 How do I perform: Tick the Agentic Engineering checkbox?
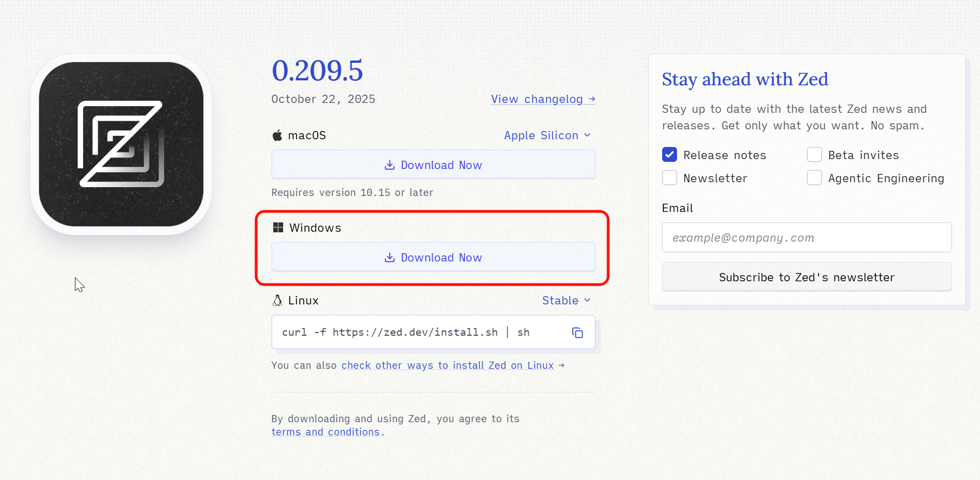[814, 178]
